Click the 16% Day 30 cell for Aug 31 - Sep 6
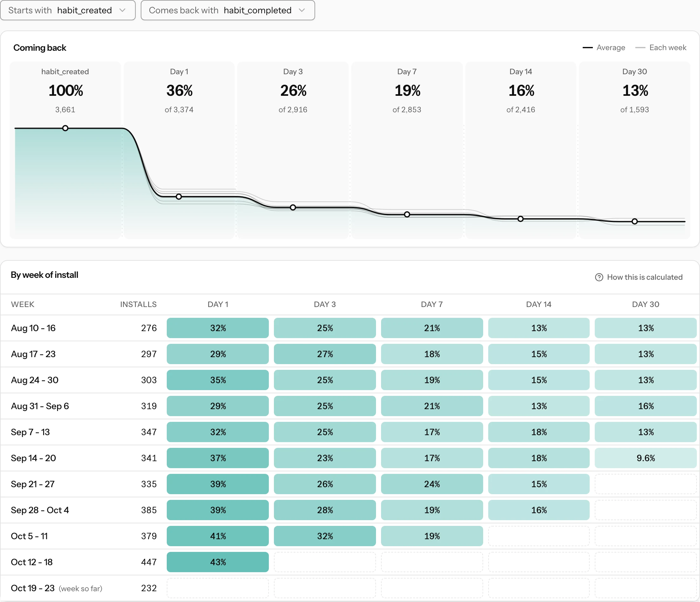This screenshot has height=602, width=700. pos(645,406)
